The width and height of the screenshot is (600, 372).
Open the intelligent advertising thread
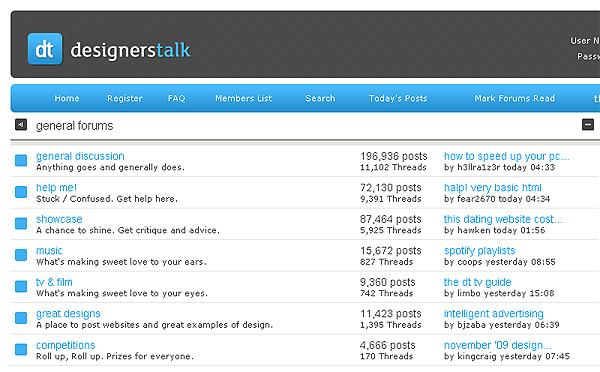click(494, 314)
